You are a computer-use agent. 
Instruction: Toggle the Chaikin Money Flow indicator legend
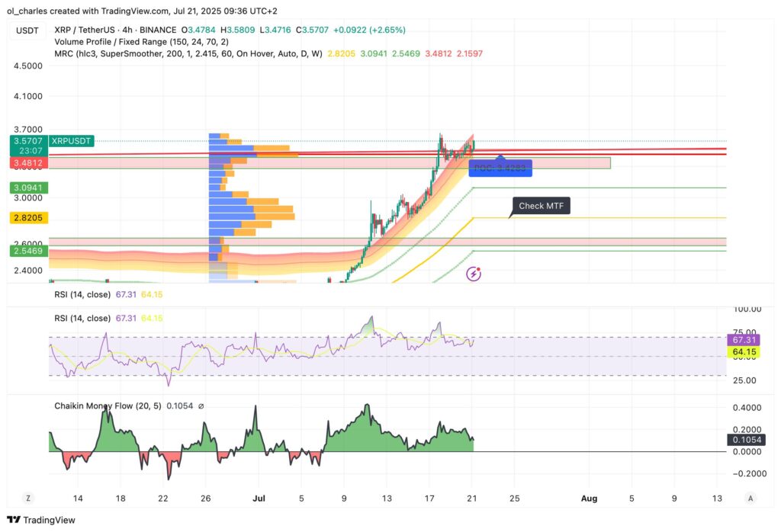[x=107, y=405]
